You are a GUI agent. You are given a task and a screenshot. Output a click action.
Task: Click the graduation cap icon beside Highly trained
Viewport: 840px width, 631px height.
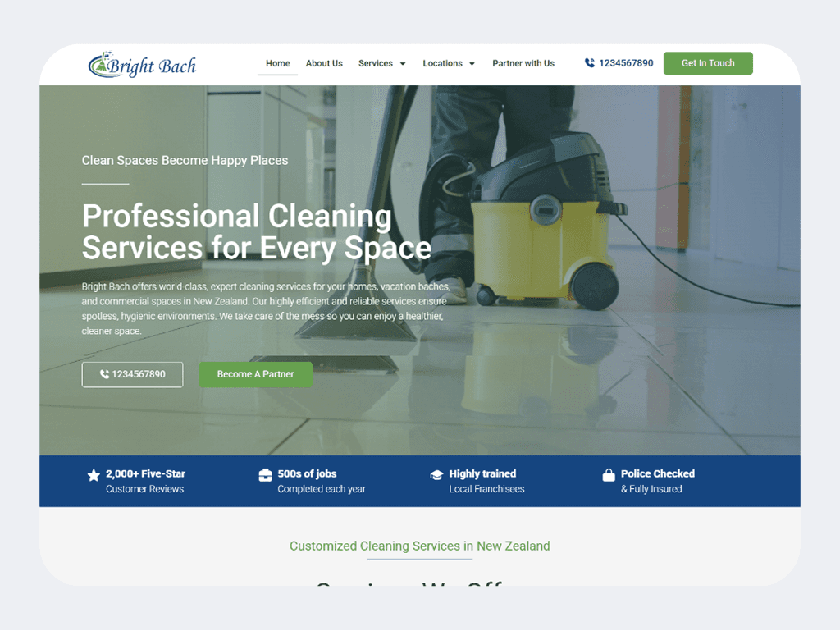tap(436, 475)
